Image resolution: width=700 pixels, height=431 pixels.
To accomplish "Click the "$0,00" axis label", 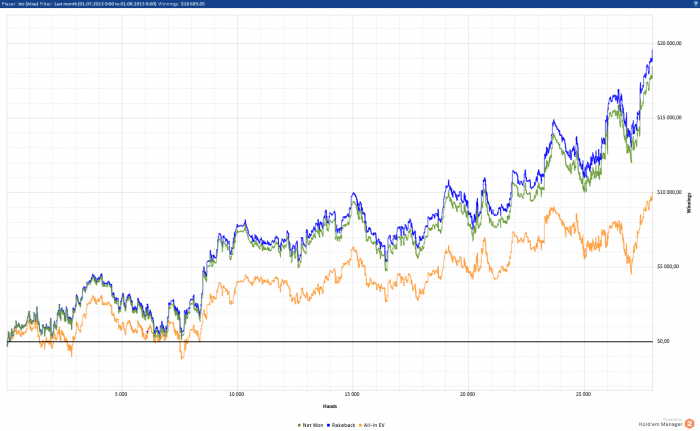I will coord(663,341).
